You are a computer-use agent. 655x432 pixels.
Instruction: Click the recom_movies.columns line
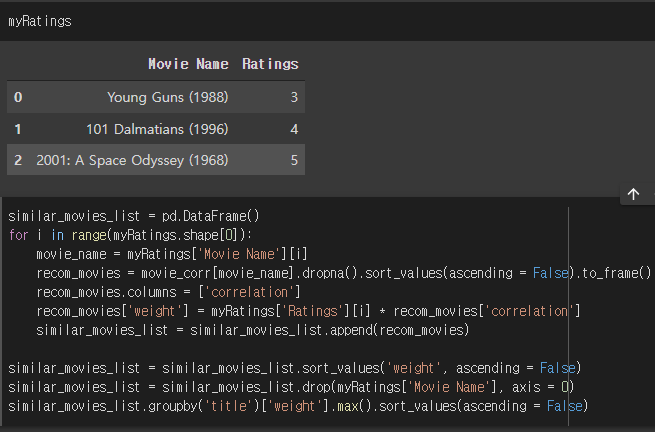[x=168, y=292]
